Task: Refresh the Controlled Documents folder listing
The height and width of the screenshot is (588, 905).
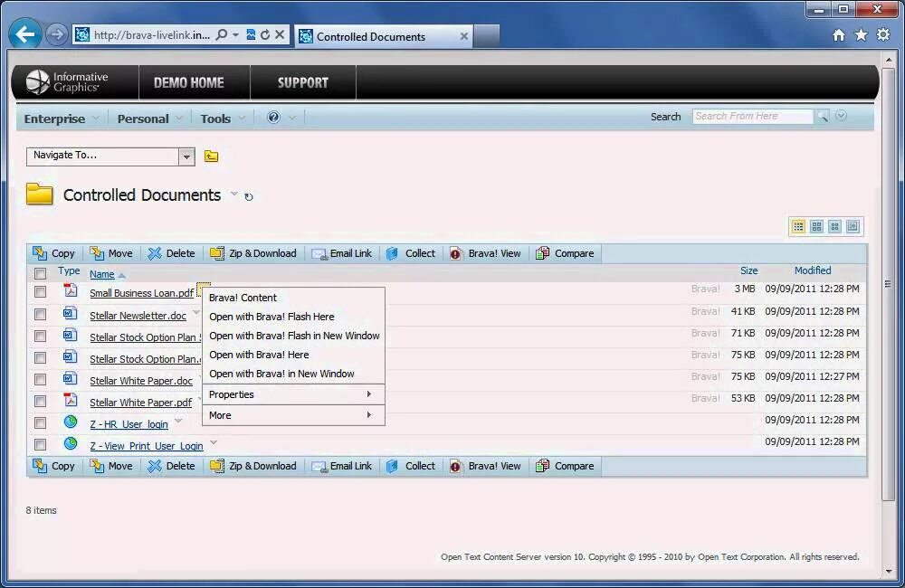Action: tap(249, 197)
